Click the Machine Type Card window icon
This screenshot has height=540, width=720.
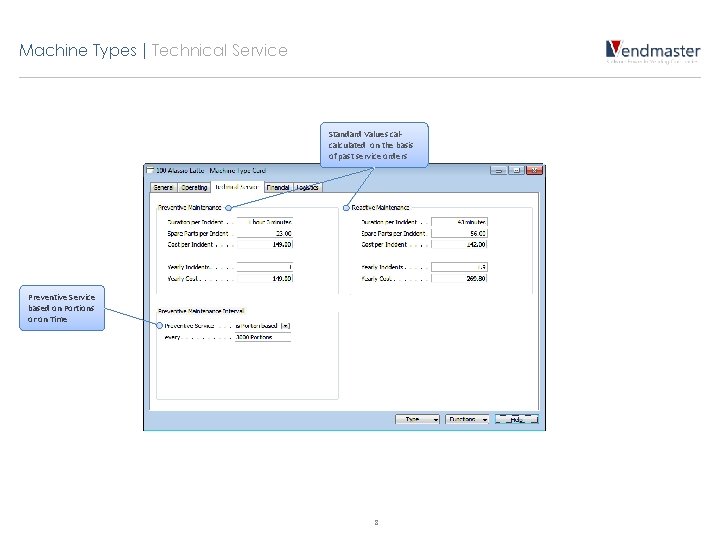(150, 170)
